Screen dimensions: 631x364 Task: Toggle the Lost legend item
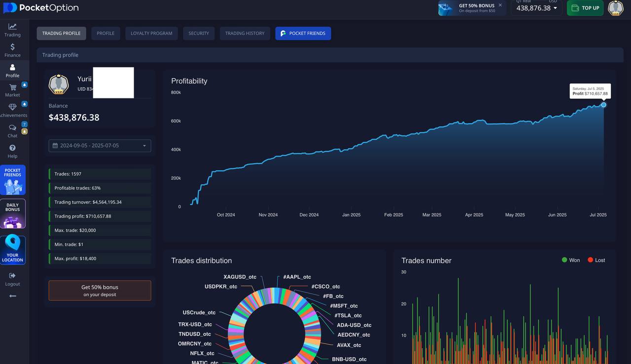point(596,260)
